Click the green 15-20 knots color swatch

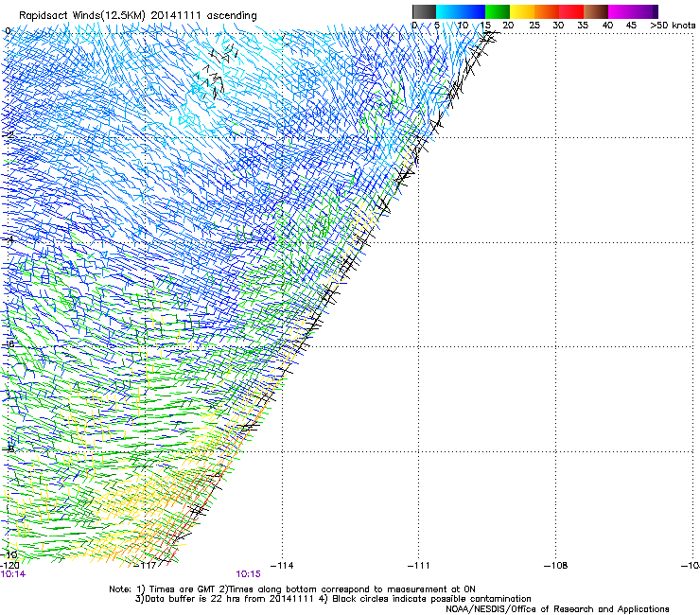[498, 11]
